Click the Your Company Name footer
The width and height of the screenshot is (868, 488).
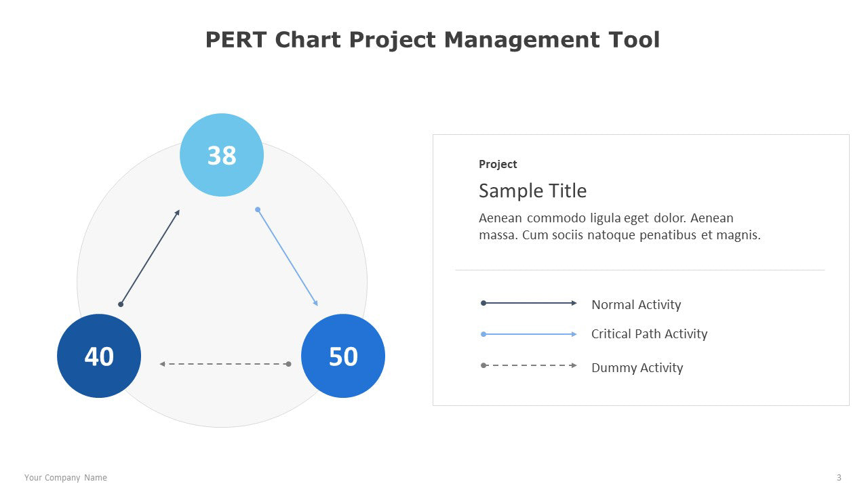tap(66, 478)
